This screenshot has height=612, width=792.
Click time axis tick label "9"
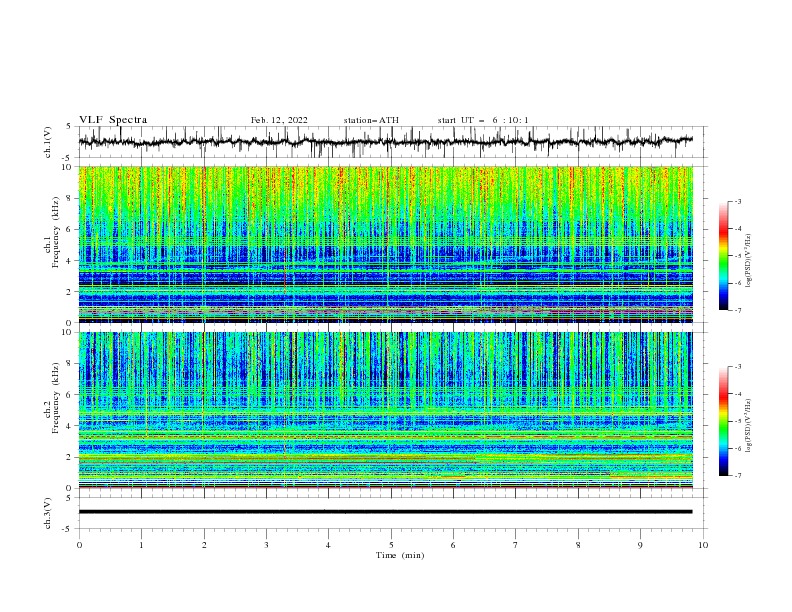coord(640,545)
